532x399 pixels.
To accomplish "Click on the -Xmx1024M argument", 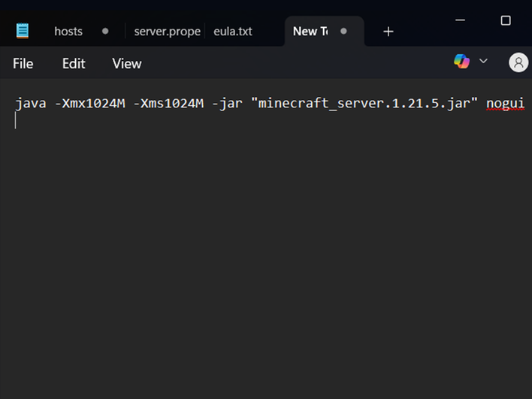I will click(x=90, y=104).
